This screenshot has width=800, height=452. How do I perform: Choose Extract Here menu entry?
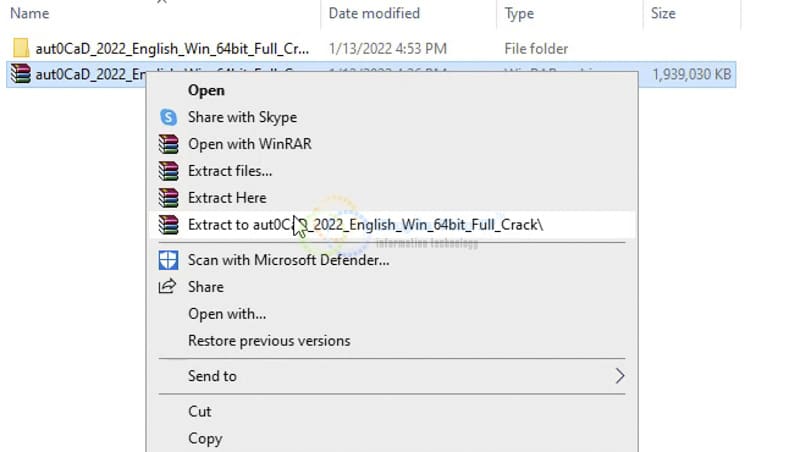(227, 198)
